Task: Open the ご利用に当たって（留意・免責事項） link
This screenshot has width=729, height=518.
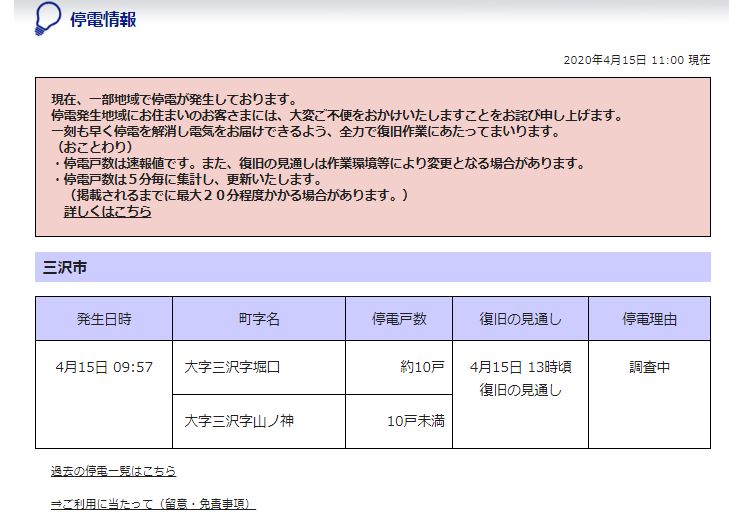Action: click(153, 504)
